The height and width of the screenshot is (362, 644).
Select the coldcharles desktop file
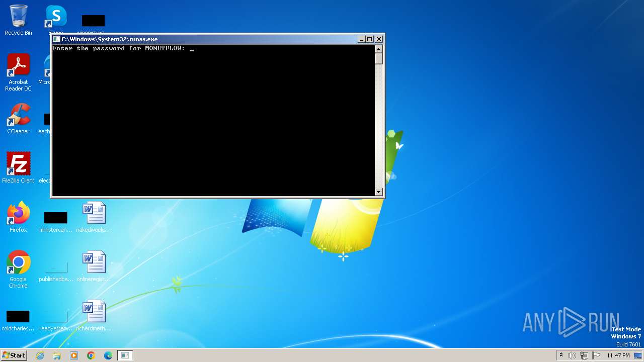click(18, 319)
